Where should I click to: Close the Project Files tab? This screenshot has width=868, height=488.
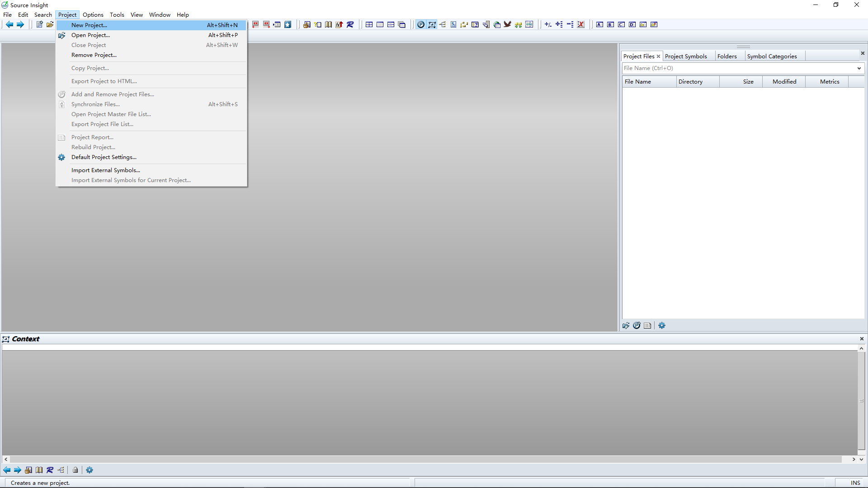tap(658, 56)
